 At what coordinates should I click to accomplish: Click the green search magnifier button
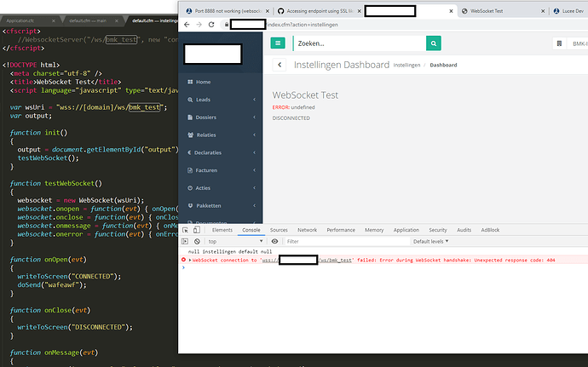point(434,43)
